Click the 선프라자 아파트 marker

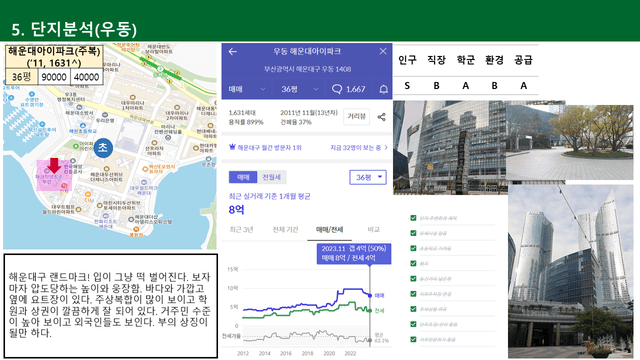(x=154, y=143)
